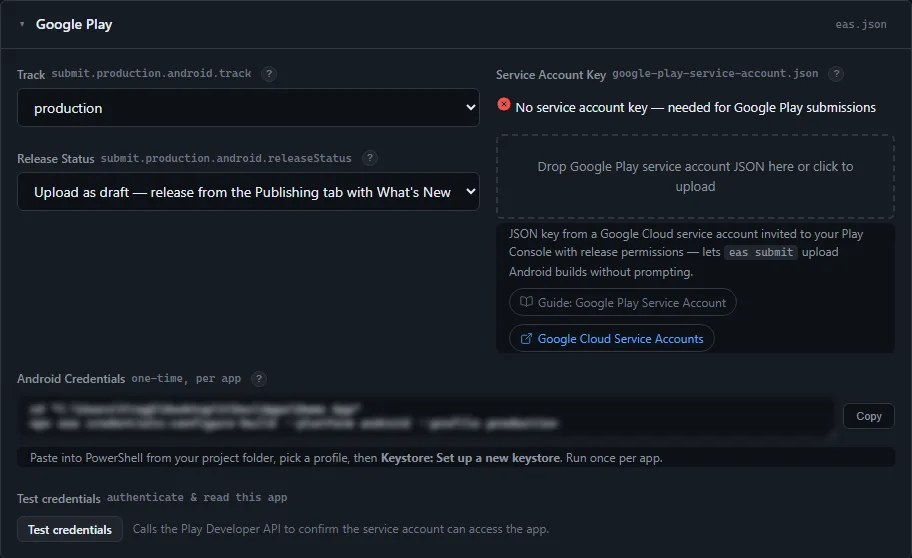
Task: Click the book icon in the Guide button
Action: (526, 302)
